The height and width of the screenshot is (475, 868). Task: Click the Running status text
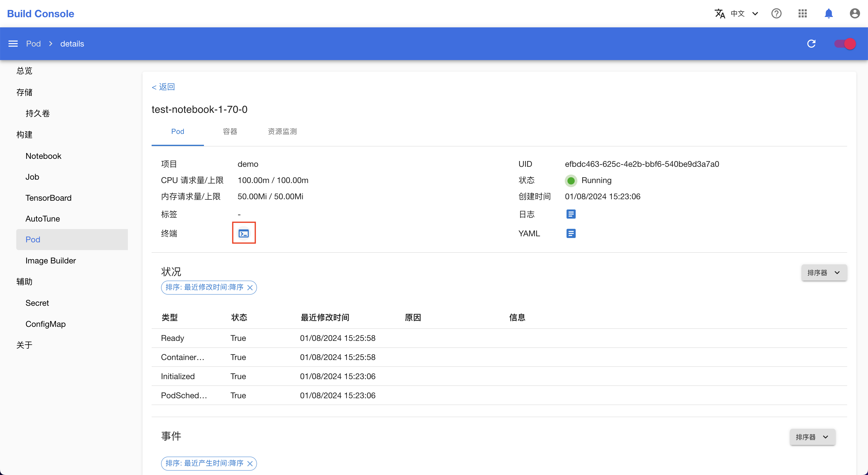(597, 180)
